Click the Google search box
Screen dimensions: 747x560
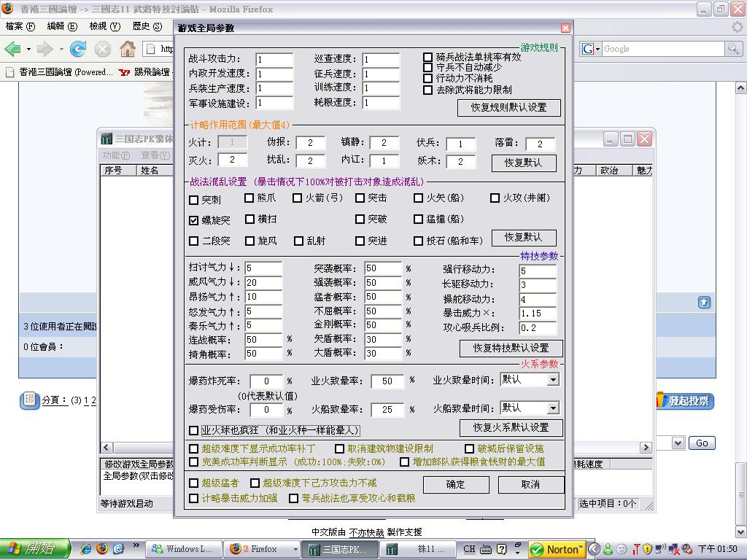click(x=664, y=49)
